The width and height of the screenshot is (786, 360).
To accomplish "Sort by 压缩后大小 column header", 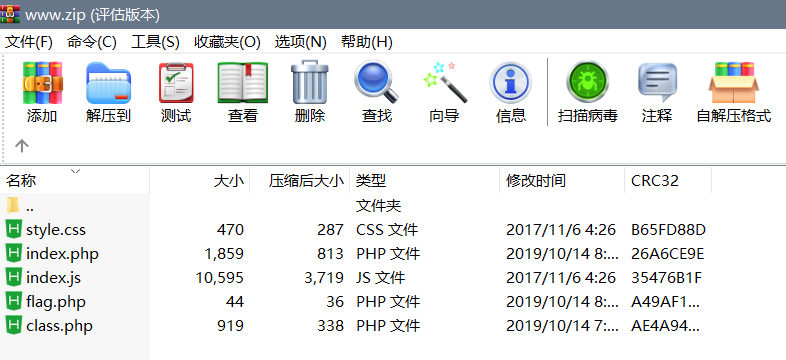I will coord(299,181).
